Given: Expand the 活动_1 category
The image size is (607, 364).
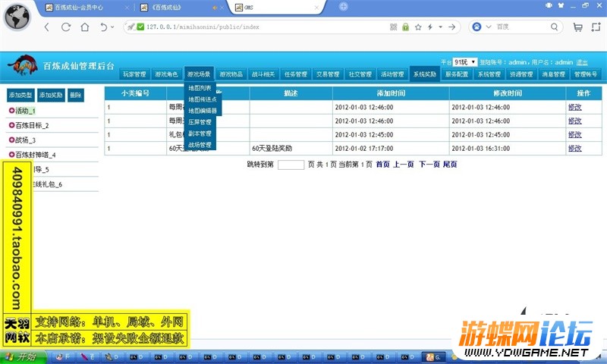Looking at the screenshot, I should click(11, 111).
